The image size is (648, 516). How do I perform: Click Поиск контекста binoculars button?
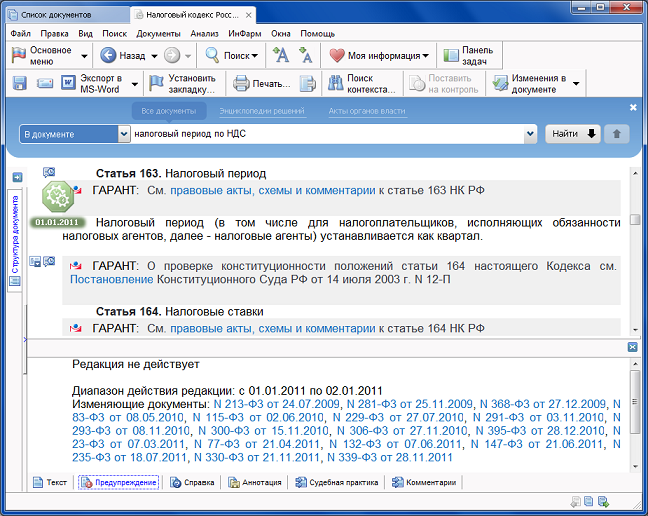tap(362, 83)
